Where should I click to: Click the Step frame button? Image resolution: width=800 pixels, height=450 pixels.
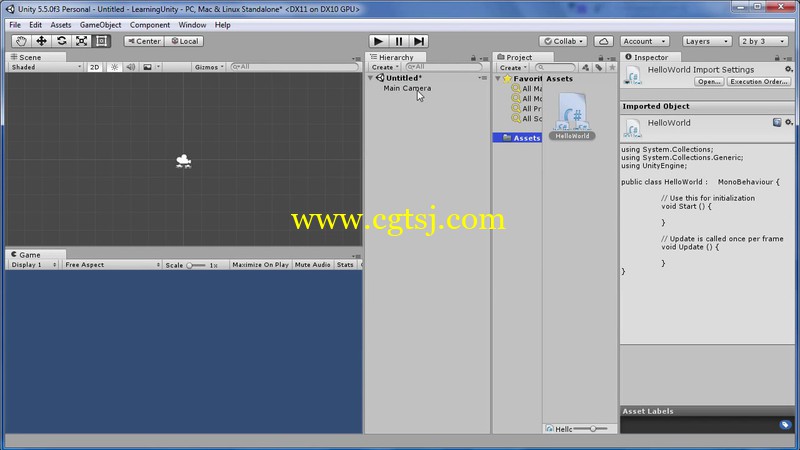click(x=418, y=41)
